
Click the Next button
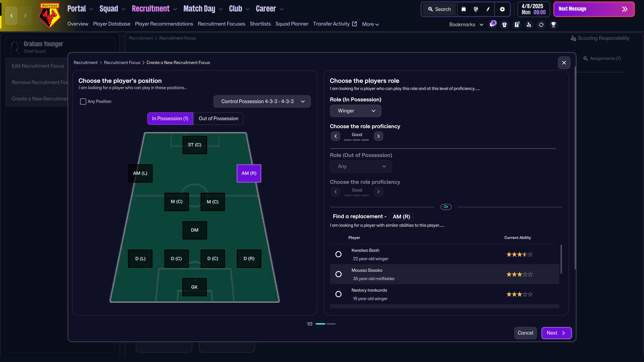[556, 333]
